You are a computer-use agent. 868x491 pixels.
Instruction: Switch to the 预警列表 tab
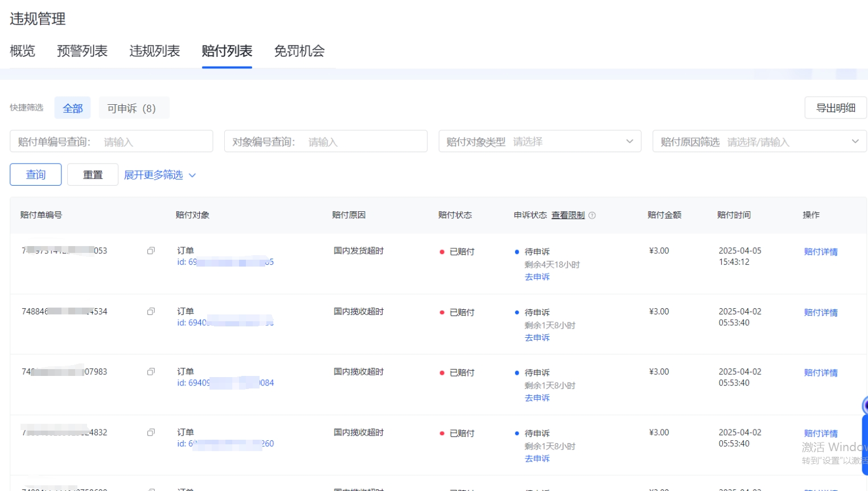coord(82,51)
